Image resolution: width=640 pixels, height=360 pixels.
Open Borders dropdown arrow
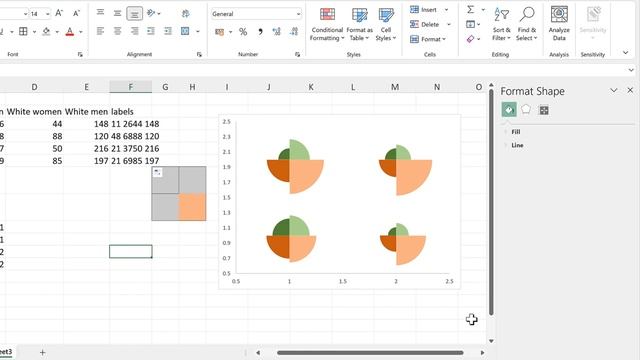pyautogui.click(x=34, y=32)
